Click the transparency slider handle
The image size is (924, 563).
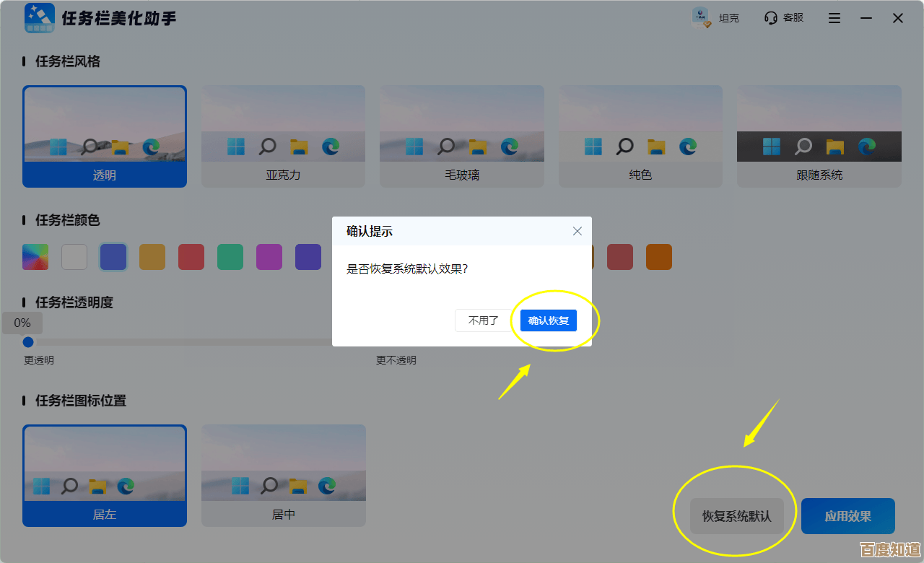pos(28,342)
